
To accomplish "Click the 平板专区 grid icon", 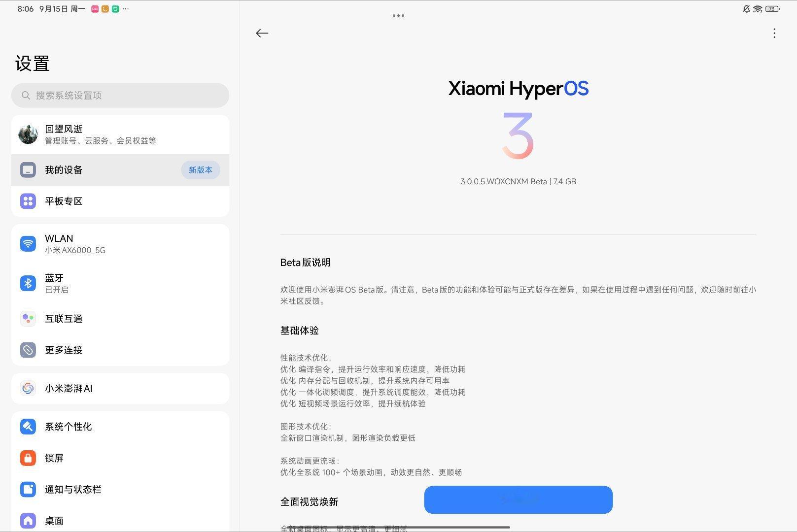I will click(x=28, y=201).
